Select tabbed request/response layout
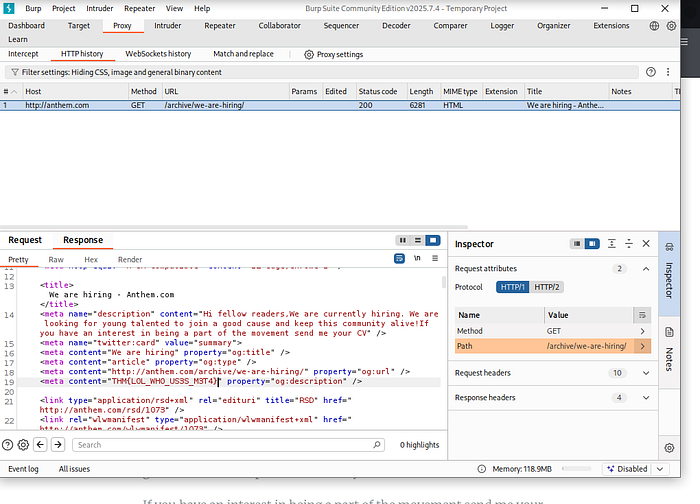700x504 pixels. pos(433,240)
